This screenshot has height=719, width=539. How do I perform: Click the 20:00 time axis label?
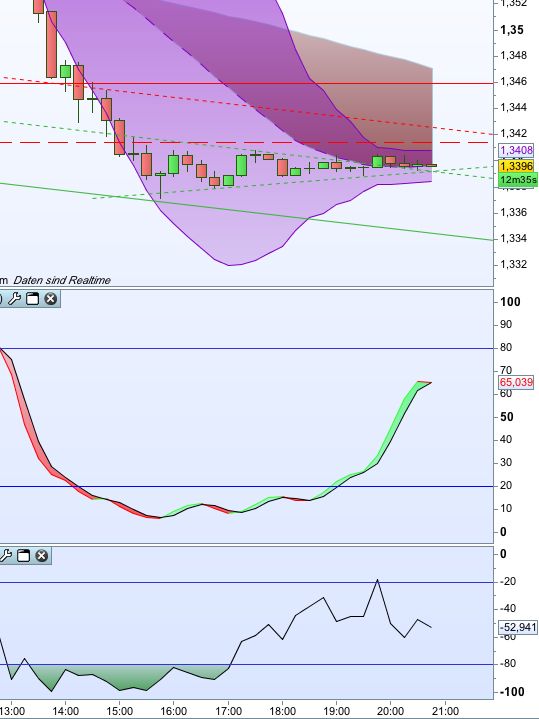390,711
